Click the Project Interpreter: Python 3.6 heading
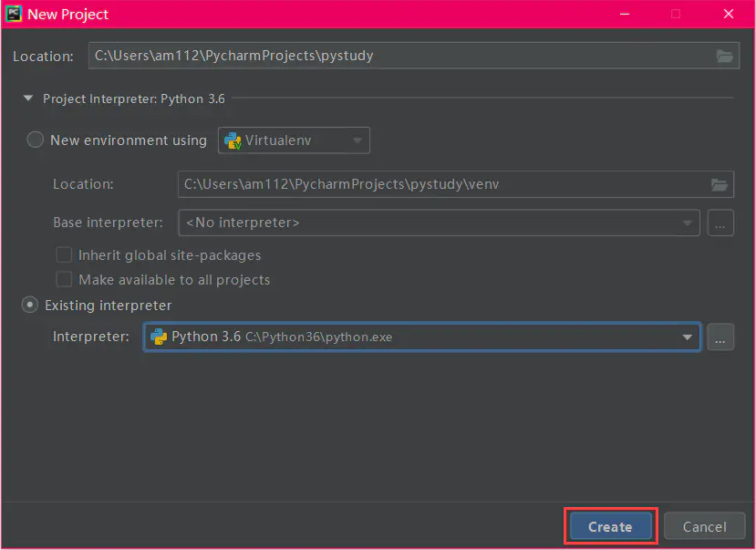 click(x=133, y=99)
